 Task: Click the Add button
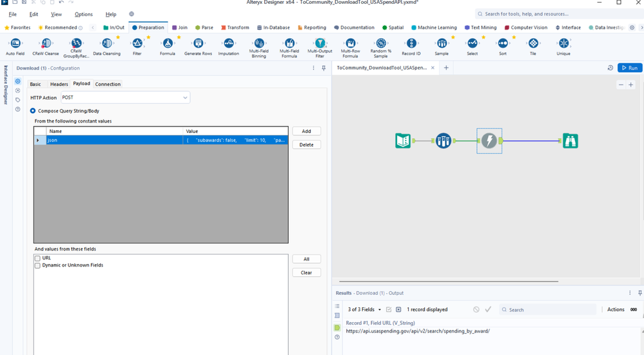click(x=306, y=131)
